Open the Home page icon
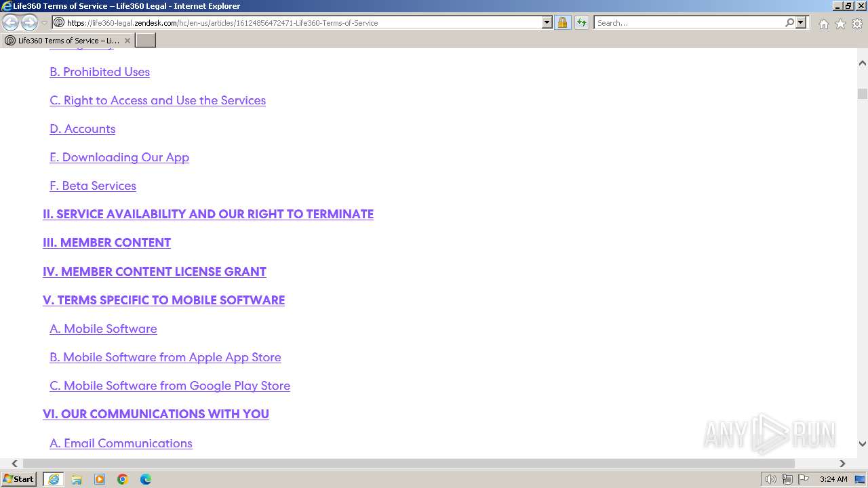The width and height of the screenshot is (868, 488). pyautogui.click(x=823, y=24)
